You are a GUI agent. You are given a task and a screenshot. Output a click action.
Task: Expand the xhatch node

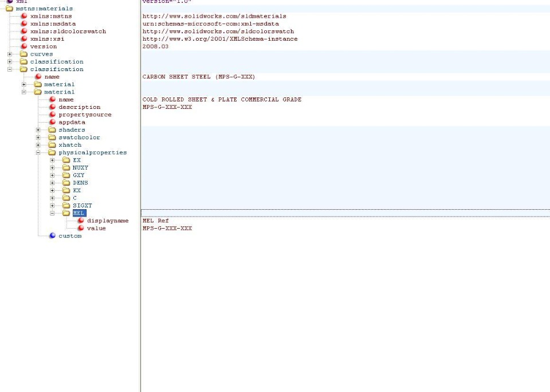click(x=38, y=145)
